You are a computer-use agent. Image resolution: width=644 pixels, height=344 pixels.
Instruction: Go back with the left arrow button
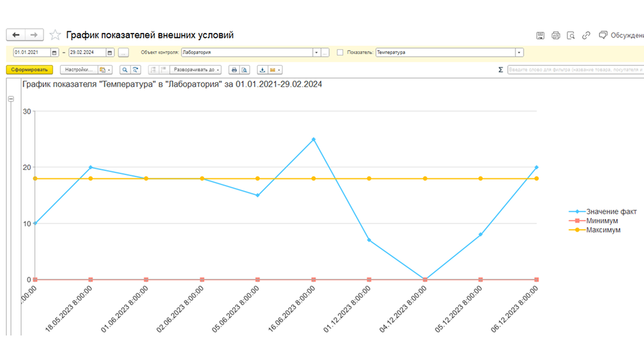15,35
